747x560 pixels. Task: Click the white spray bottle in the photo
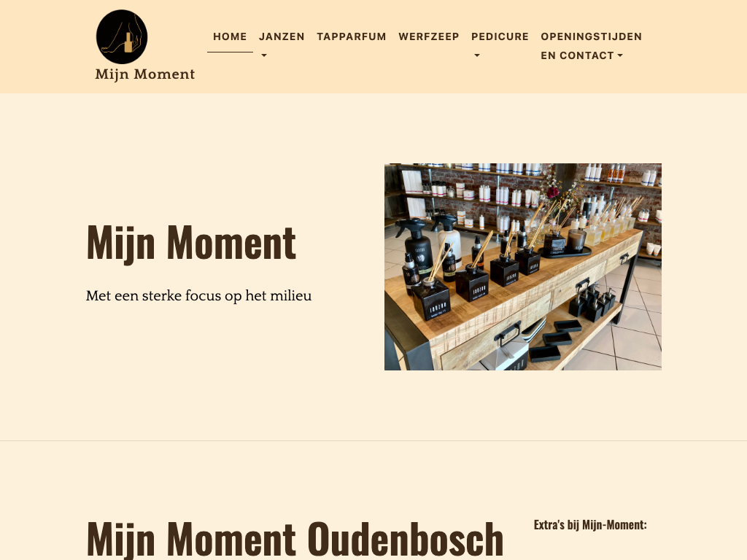point(448,236)
